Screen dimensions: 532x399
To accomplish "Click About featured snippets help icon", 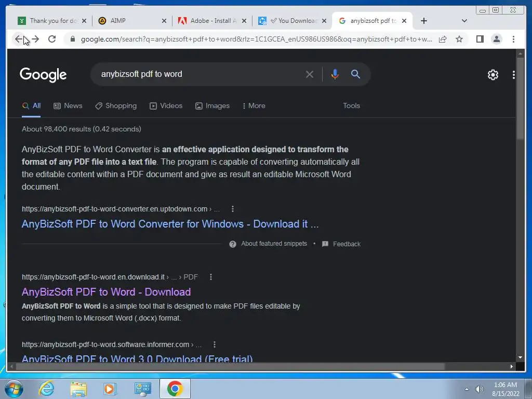I will [232, 244].
